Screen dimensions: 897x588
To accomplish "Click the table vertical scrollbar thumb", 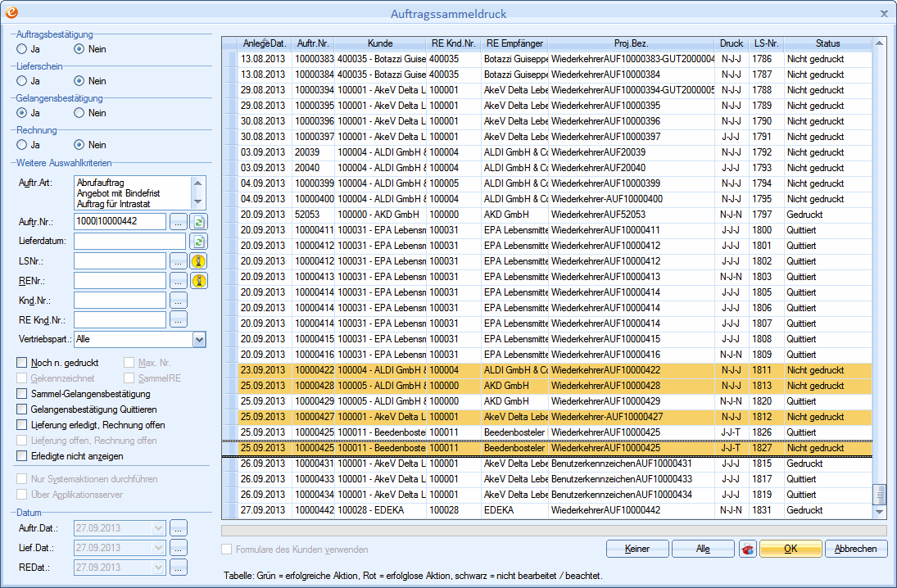I will click(879, 494).
